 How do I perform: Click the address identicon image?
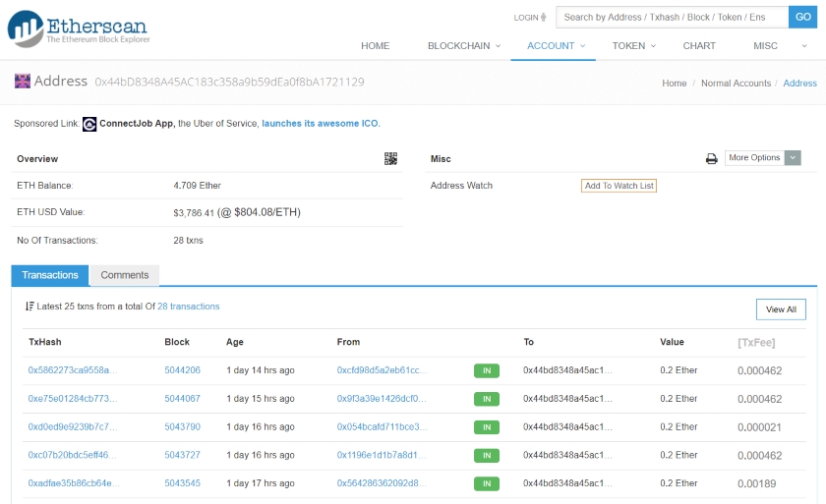click(x=22, y=81)
